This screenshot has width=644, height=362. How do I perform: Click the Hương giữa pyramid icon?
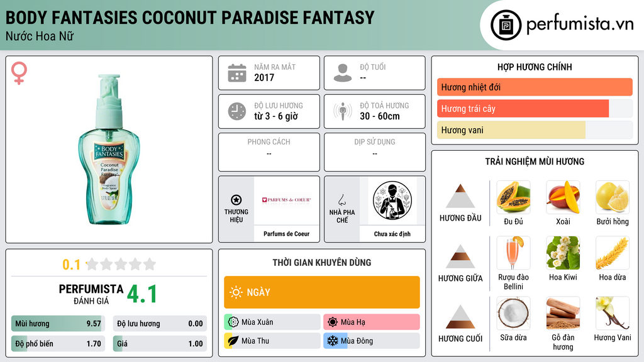tap(460, 256)
